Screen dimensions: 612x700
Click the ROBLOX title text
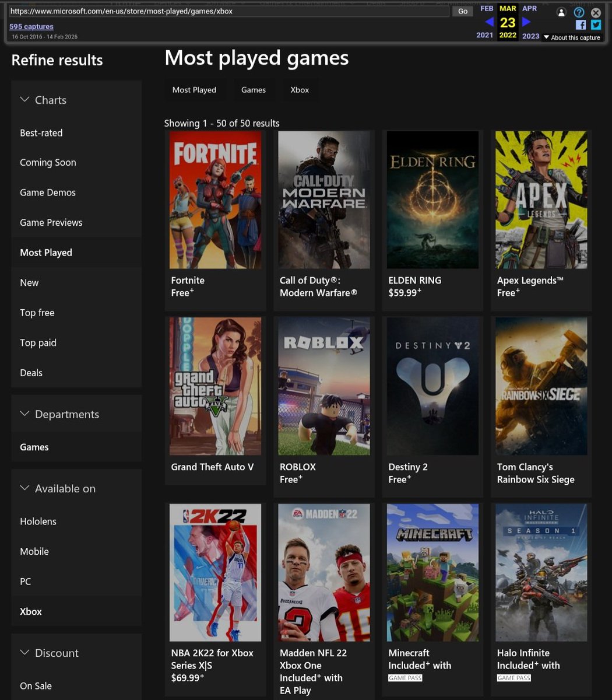pyautogui.click(x=298, y=467)
